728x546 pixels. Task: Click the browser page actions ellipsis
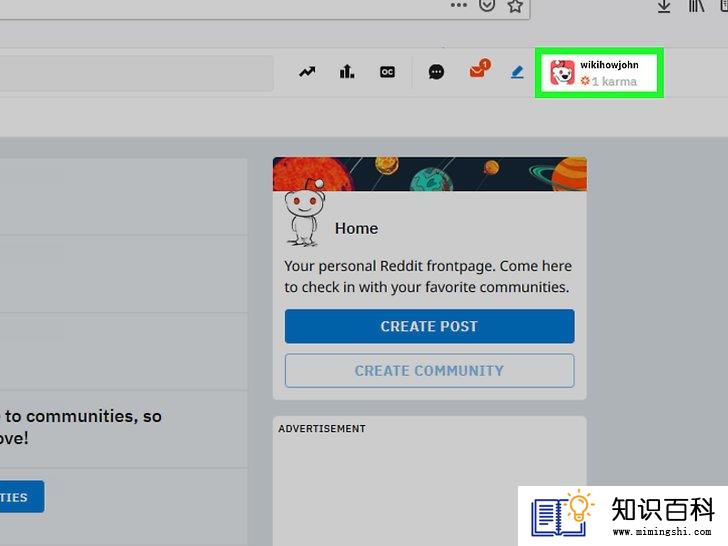[x=459, y=5]
